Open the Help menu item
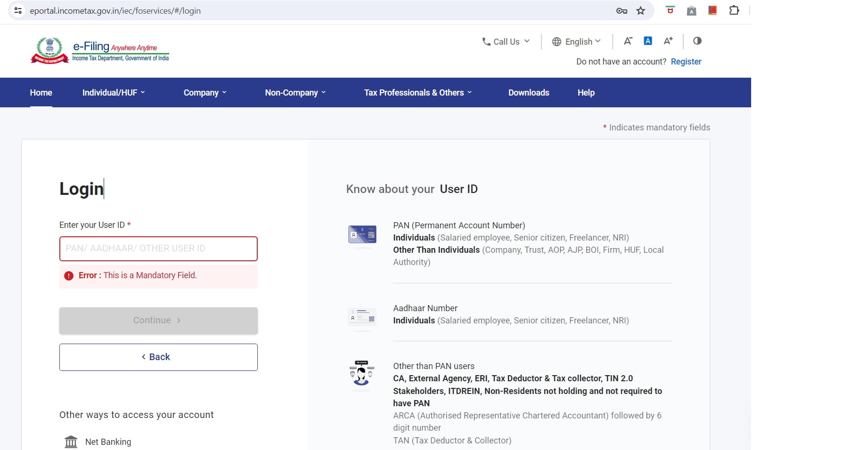 [x=586, y=93]
